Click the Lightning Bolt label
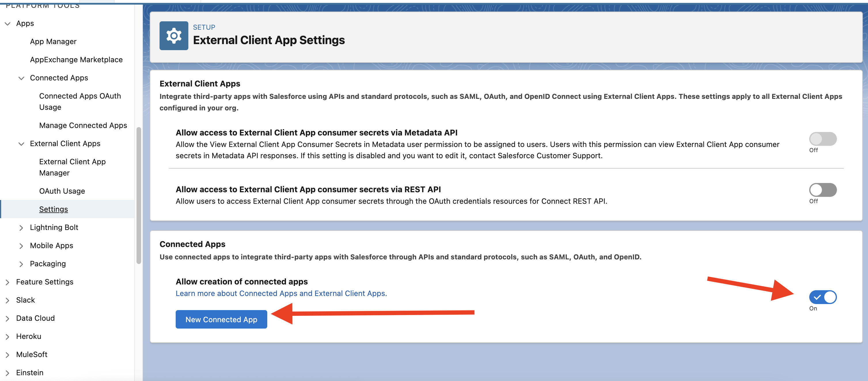This screenshot has width=868, height=381. pyautogui.click(x=54, y=227)
